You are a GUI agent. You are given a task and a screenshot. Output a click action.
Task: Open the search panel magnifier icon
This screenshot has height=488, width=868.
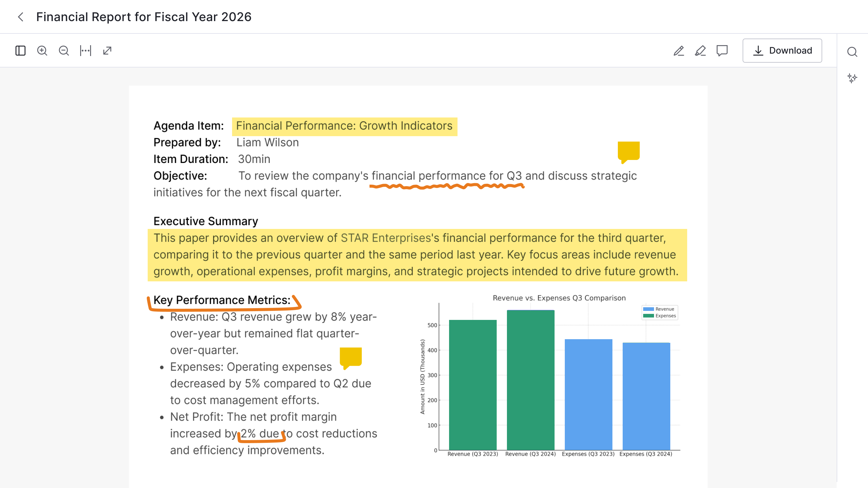point(852,52)
